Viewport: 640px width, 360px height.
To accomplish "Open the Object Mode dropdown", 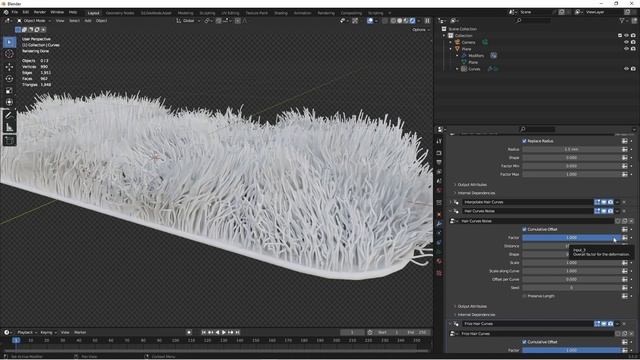I will pyautogui.click(x=34, y=20).
